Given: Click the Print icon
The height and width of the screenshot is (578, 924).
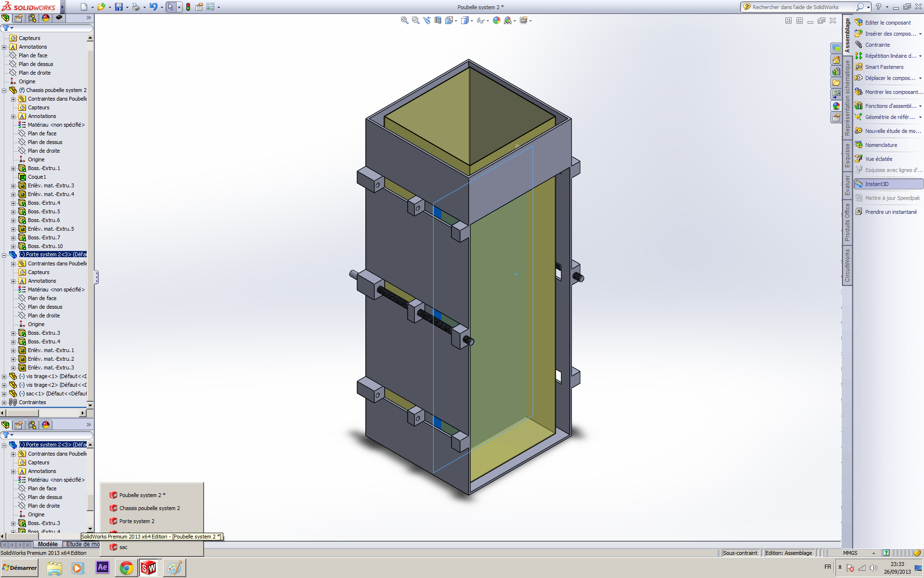Looking at the screenshot, I should point(136,7).
